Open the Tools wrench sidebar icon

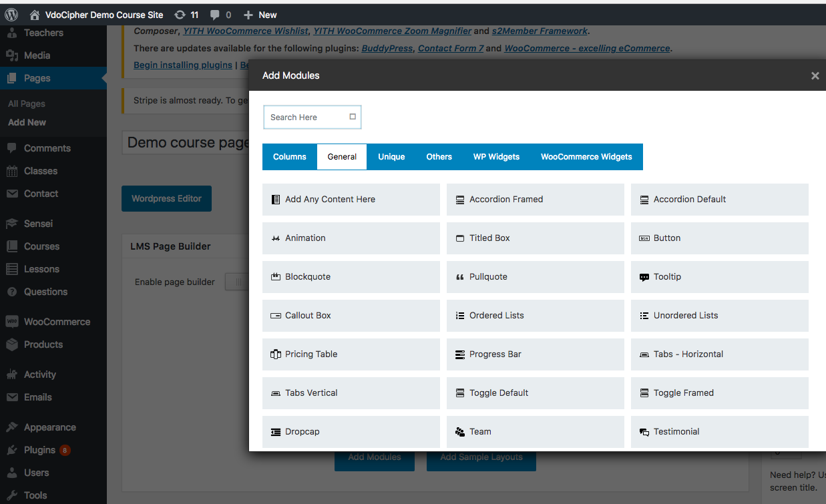(12, 495)
